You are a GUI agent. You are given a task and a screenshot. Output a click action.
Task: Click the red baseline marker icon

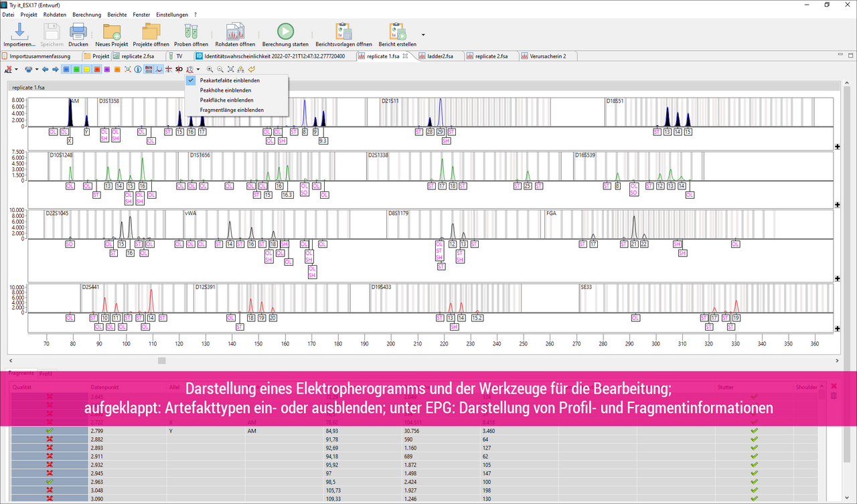coord(168,69)
